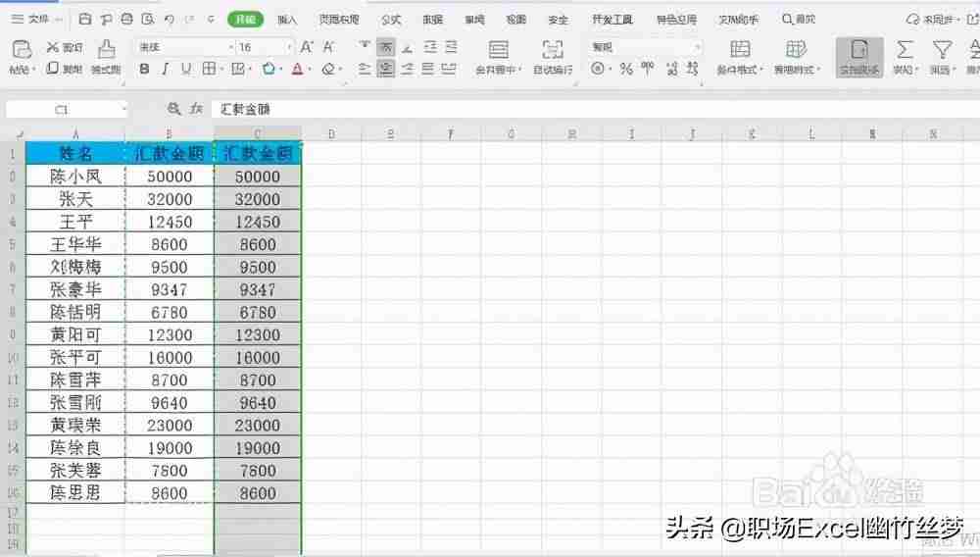Expand the fill color dropdown arrow
The image size is (980, 557).
point(281,70)
